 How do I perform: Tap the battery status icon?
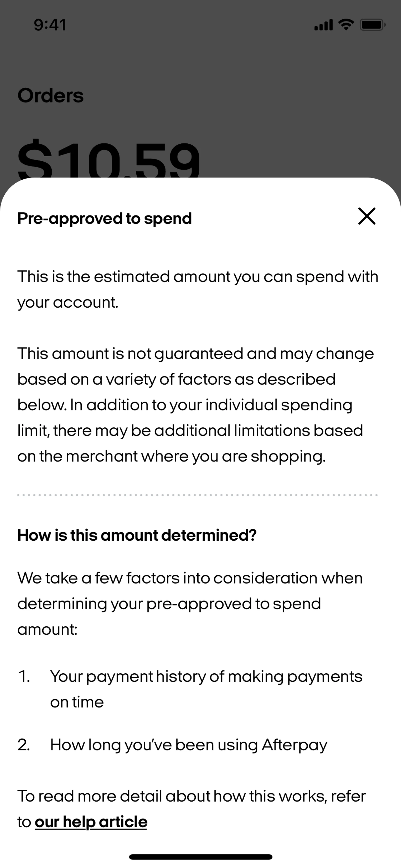coord(372,25)
